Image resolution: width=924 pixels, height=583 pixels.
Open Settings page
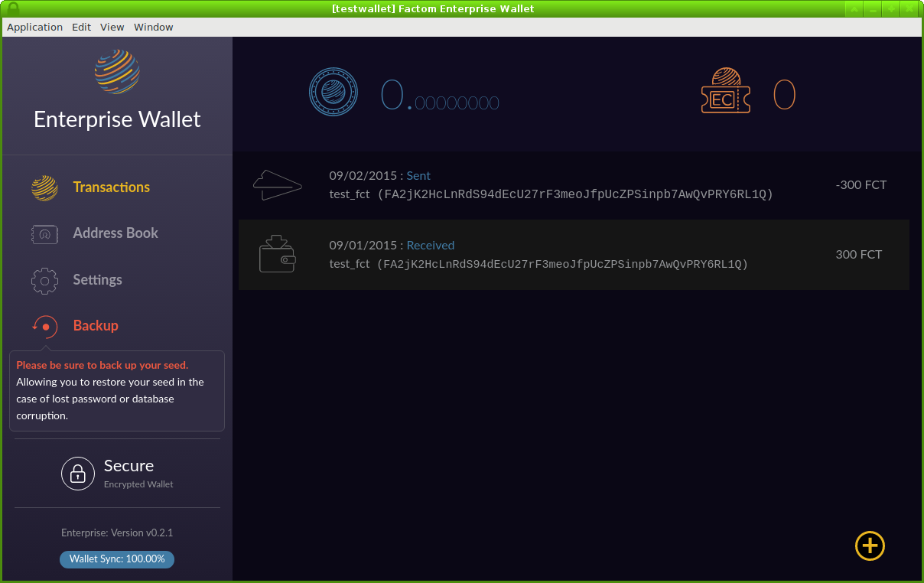point(97,280)
